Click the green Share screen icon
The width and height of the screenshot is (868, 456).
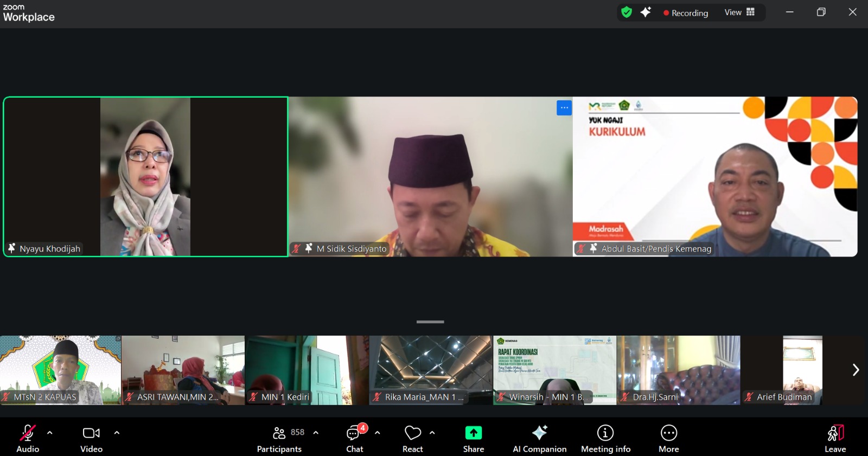click(x=473, y=433)
